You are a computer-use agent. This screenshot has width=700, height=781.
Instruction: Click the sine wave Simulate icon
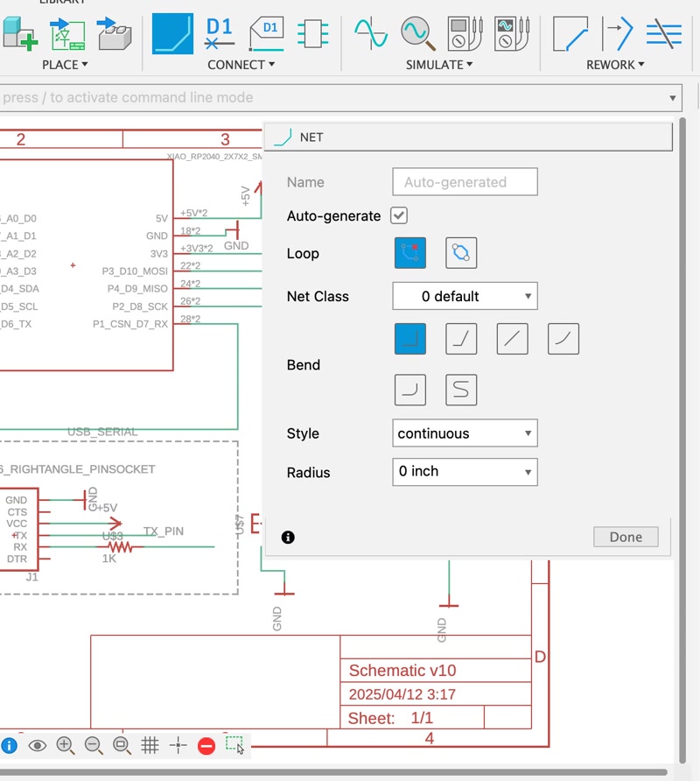371,33
